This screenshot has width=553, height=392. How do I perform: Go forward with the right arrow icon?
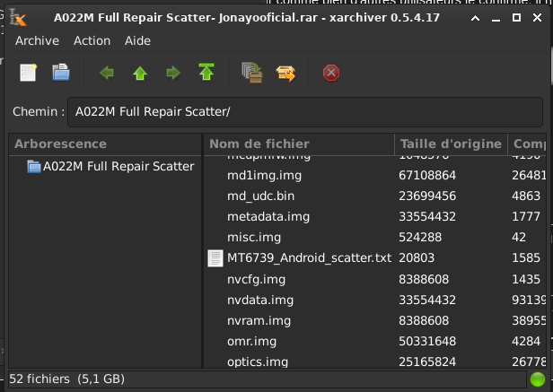coord(173,74)
